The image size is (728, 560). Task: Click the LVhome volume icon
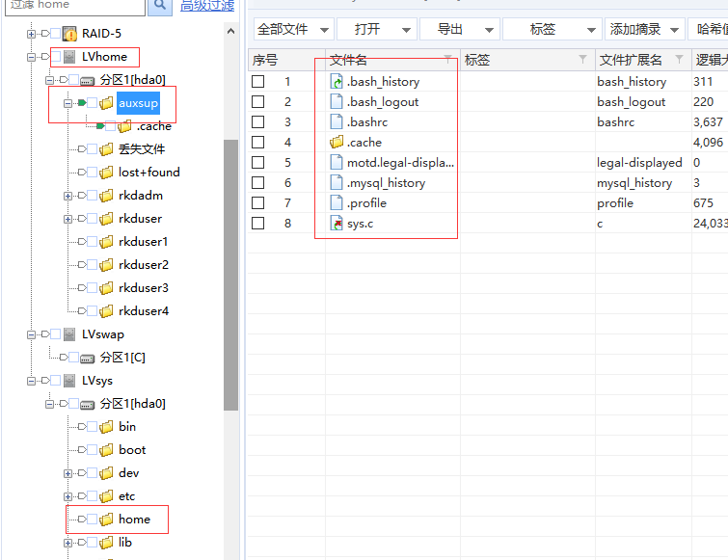69,57
